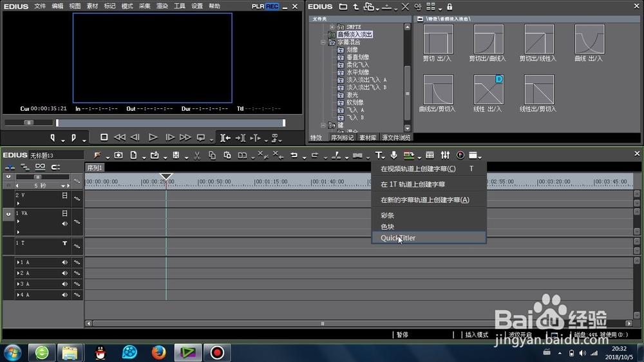The image size is (644, 362).
Task: Mute the 1 VA track audio
Action: [64, 224]
